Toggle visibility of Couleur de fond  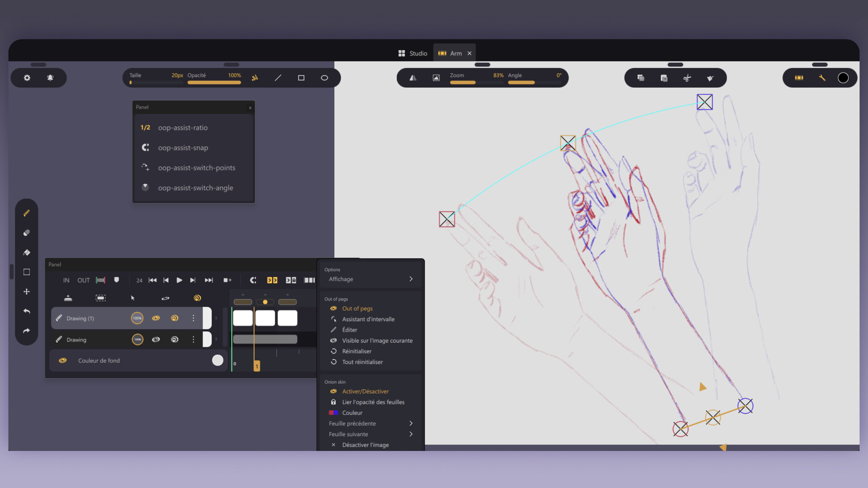[x=63, y=360]
